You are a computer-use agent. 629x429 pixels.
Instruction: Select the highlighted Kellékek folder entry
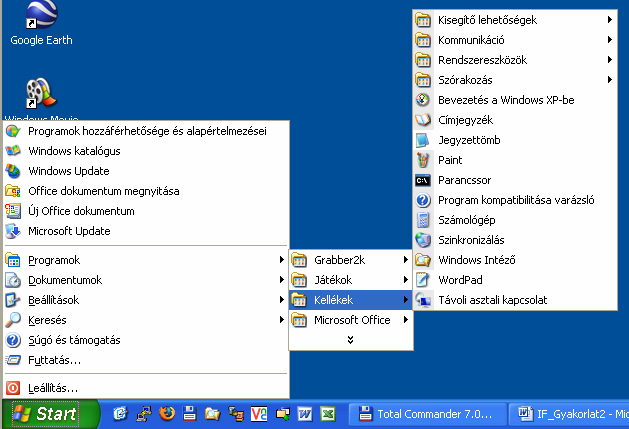[x=351, y=300]
